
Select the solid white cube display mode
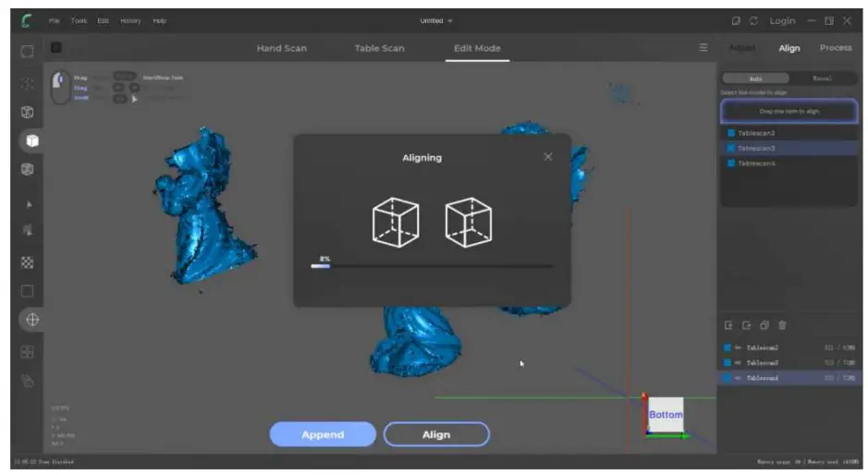point(32,140)
